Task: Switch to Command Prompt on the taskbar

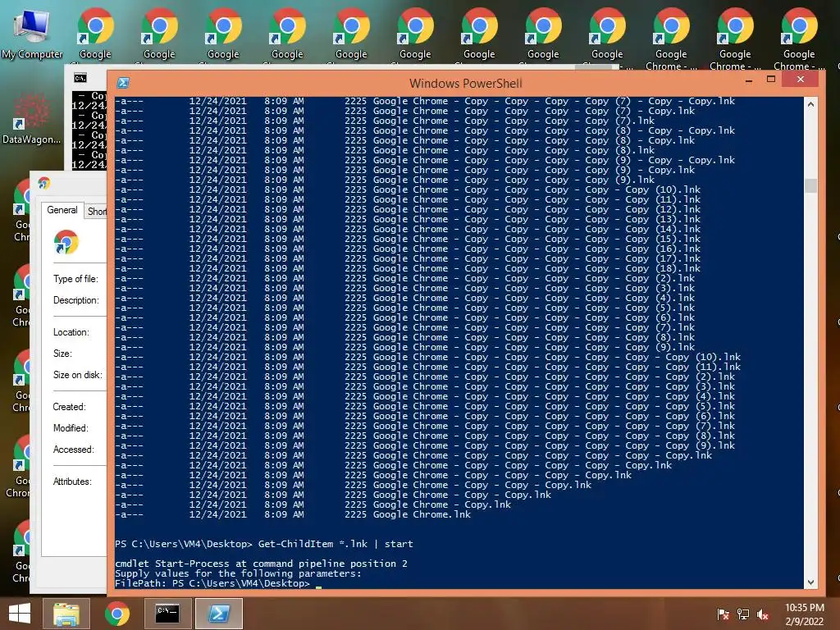Action: click(167, 613)
